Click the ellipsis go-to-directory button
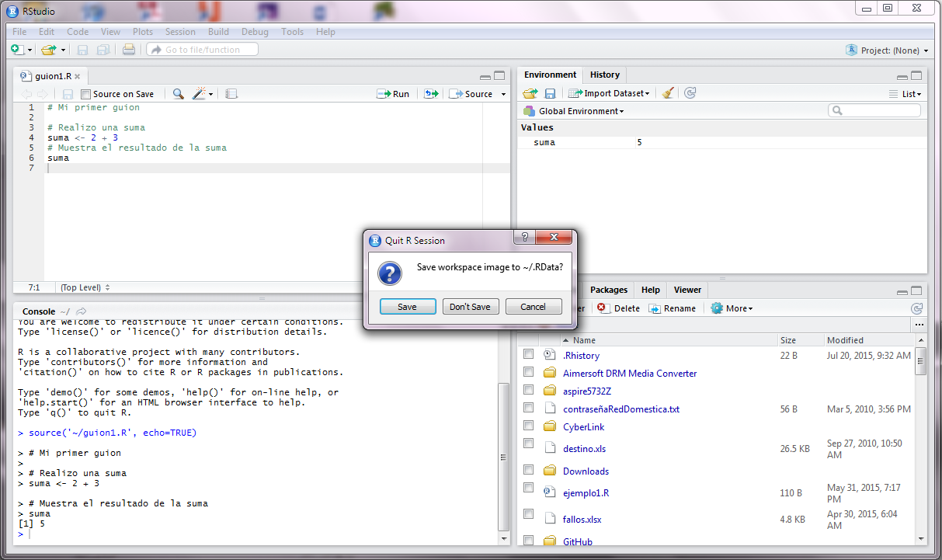 pos(919,325)
